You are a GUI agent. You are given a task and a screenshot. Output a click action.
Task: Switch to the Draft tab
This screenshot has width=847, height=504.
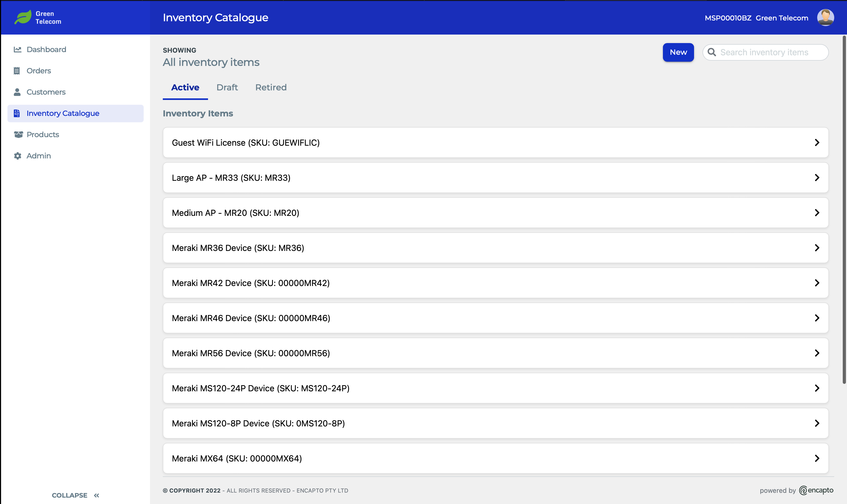pos(227,88)
